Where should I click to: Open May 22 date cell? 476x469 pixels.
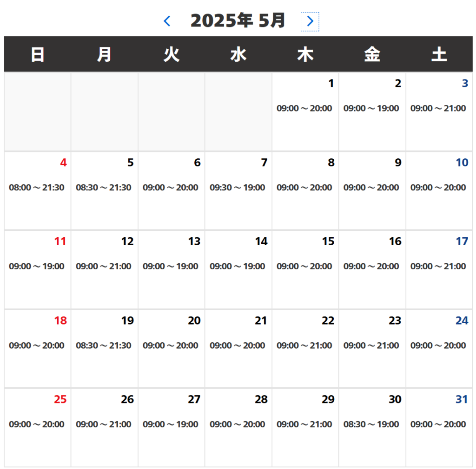tap(305, 348)
